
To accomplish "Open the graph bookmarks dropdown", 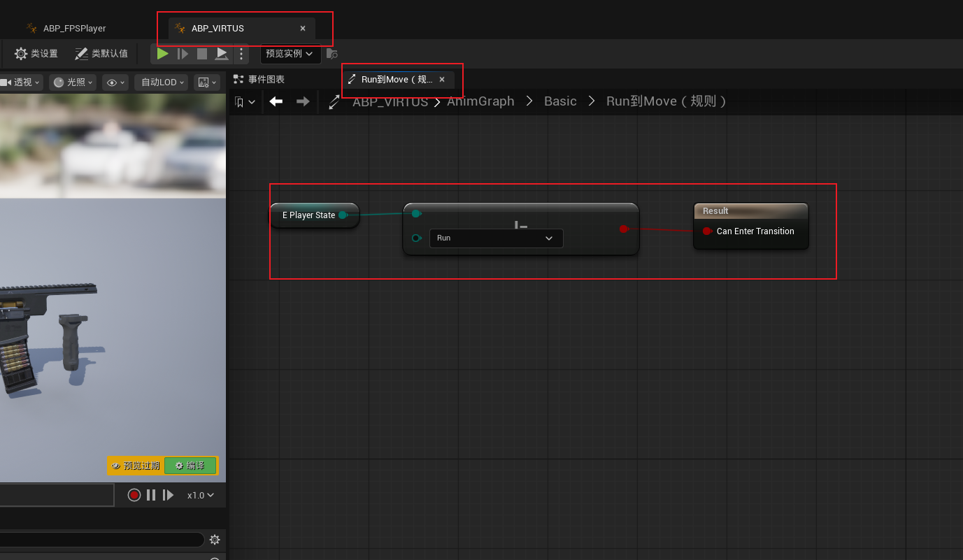I will (x=245, y=102).
